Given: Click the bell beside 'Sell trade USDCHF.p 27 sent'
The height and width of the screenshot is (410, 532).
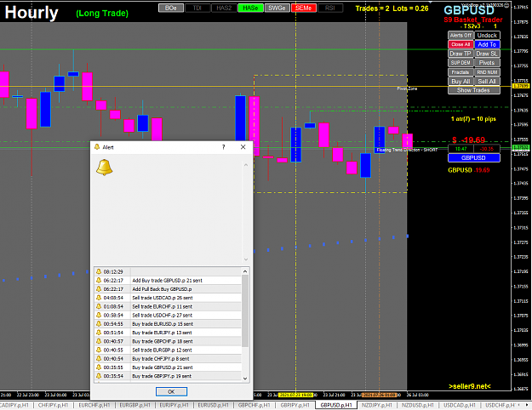Looking at the screenshot, I should pyautogui.click(x=99, y=315).
